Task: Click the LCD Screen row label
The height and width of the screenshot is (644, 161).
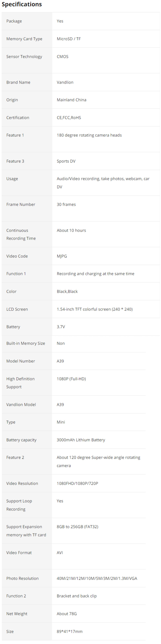Action: point(17,309)
